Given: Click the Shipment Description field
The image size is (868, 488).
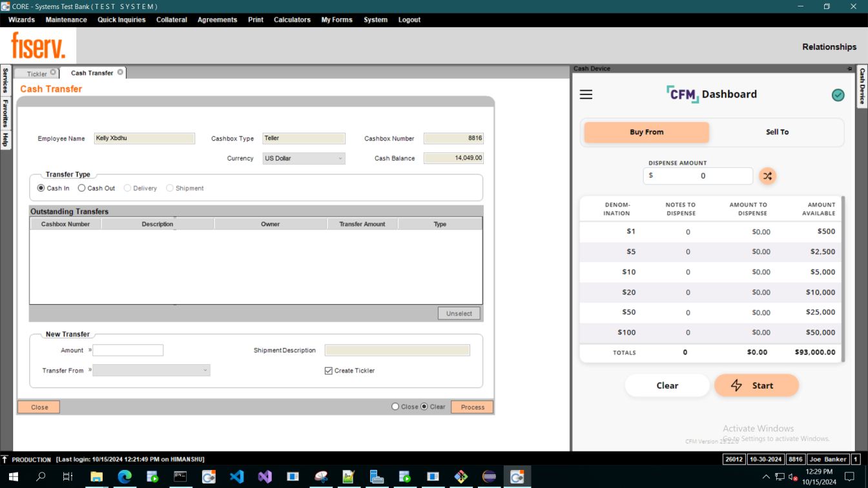Looking at the screenshot, I should click(397, 351).
